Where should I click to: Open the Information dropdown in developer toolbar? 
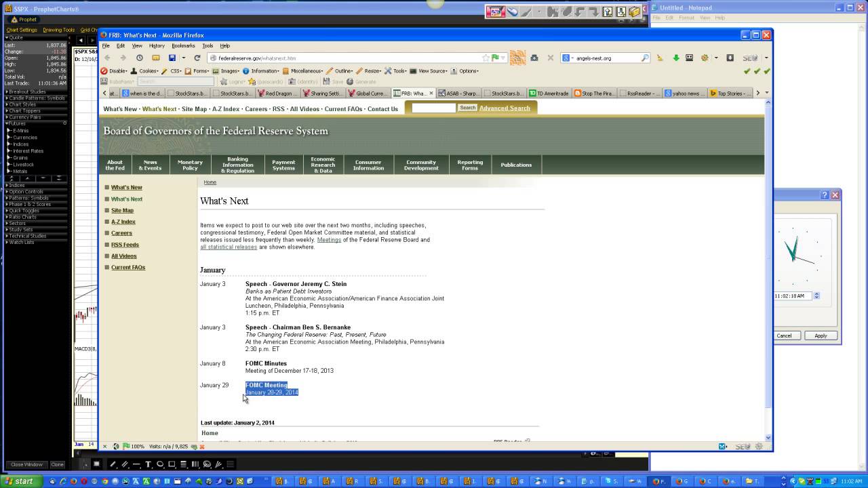[261, 71]
